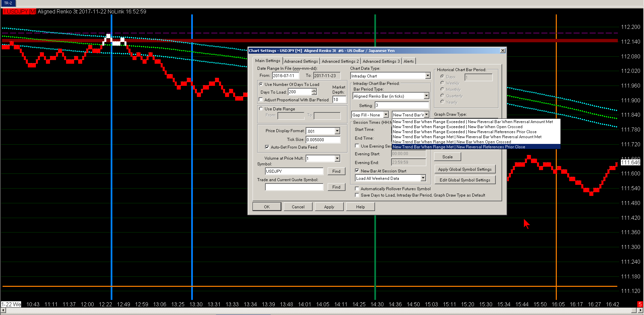Select the Use Date Range radio button

261,109
